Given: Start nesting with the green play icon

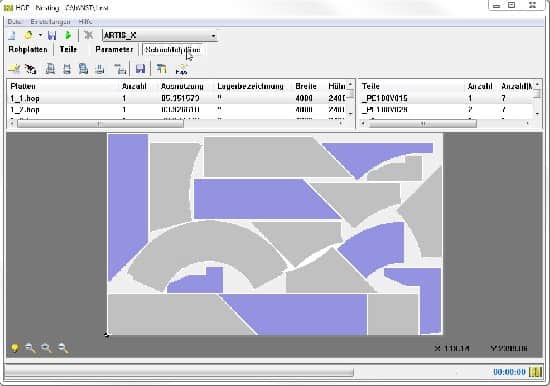Looking at the screenshot, I should tap(68, 35).
